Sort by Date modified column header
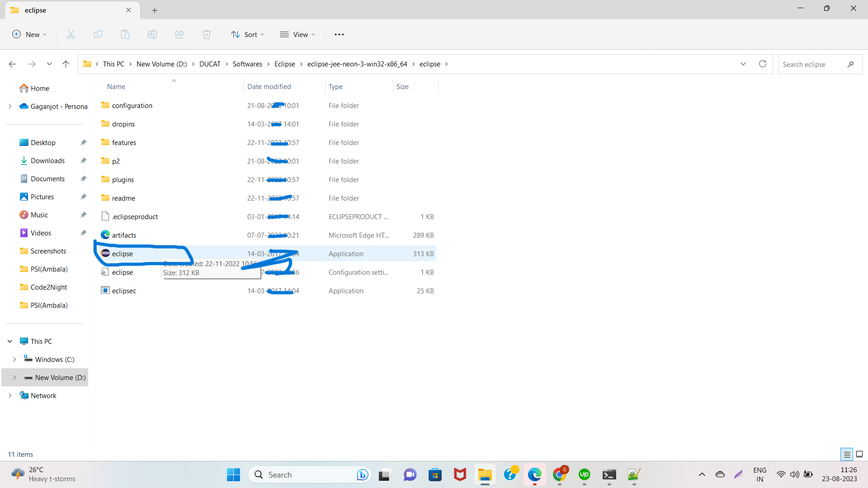Screen dimensions: 868x488 [269, 87]
